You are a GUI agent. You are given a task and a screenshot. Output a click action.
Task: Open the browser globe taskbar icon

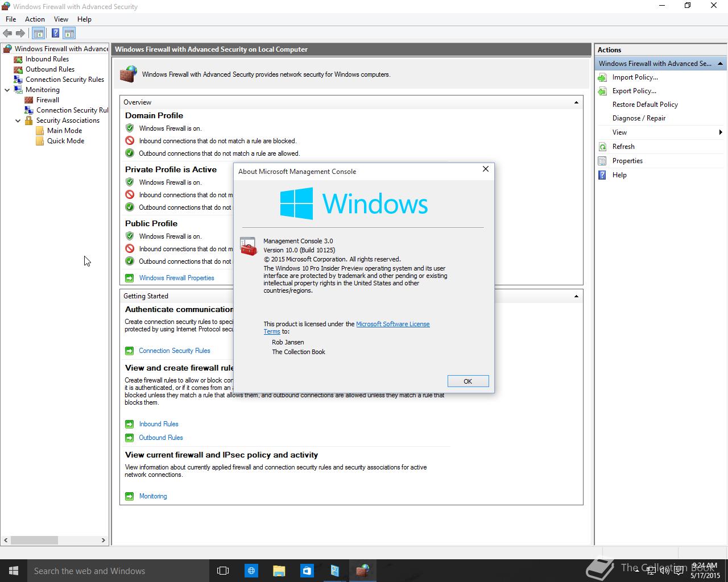pos(251,571)
